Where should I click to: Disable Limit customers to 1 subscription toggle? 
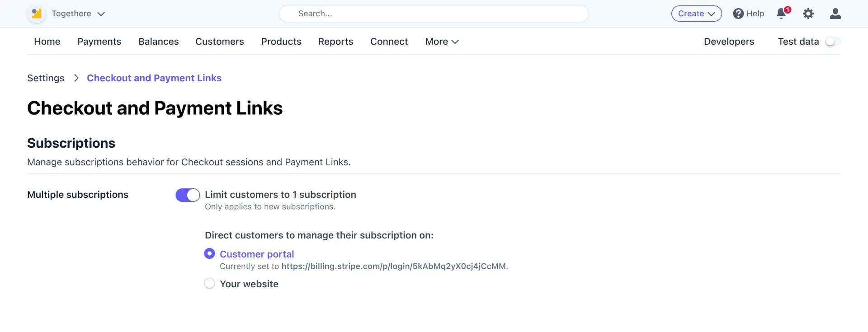click(x=188, y=195)
